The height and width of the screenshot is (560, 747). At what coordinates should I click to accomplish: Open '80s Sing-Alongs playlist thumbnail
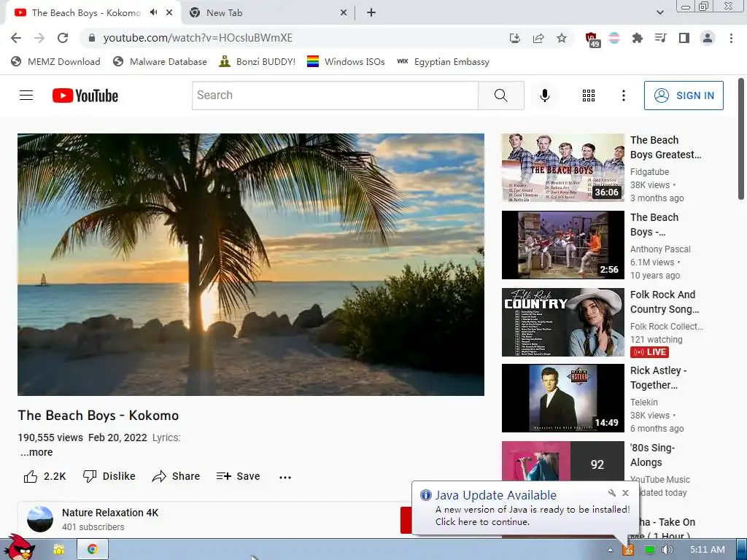pyautogui.click(x=562, y=461)
